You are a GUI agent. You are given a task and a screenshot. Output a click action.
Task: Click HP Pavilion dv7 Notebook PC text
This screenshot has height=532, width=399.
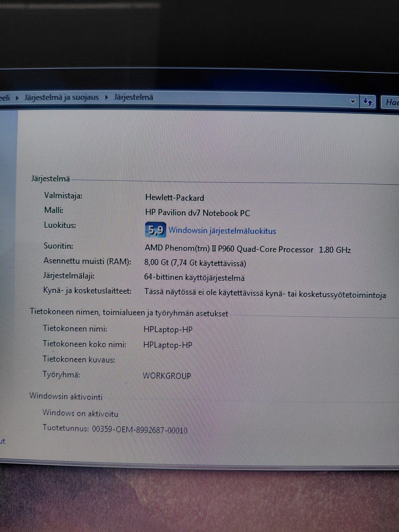coord(197,213)
